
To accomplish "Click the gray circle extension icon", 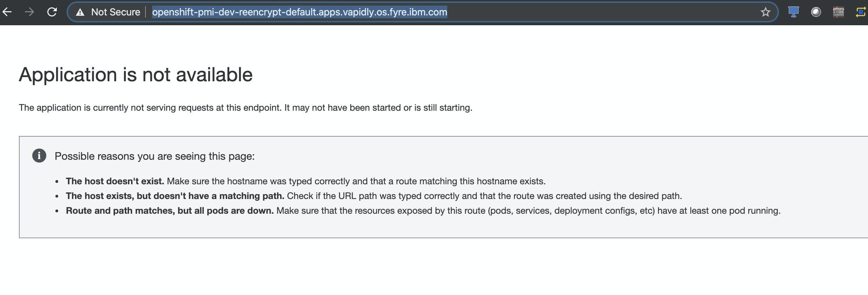I will coord(816,12).
